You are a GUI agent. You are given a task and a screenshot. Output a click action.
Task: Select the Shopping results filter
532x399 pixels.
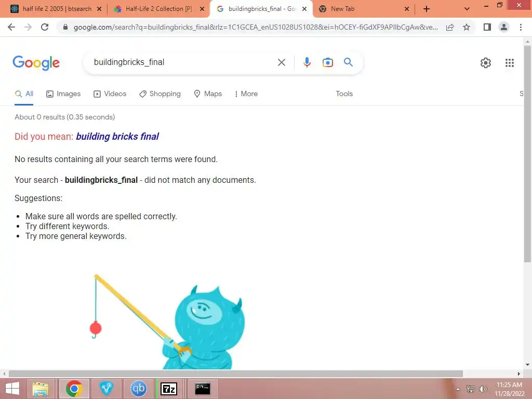pyautogui.click(x=160, y=94)
